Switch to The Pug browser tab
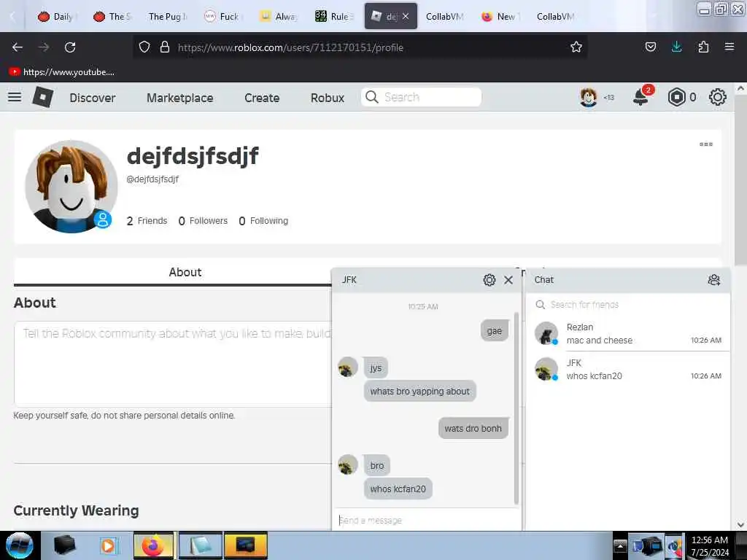The image size is (747, 560). pos(167,16)
